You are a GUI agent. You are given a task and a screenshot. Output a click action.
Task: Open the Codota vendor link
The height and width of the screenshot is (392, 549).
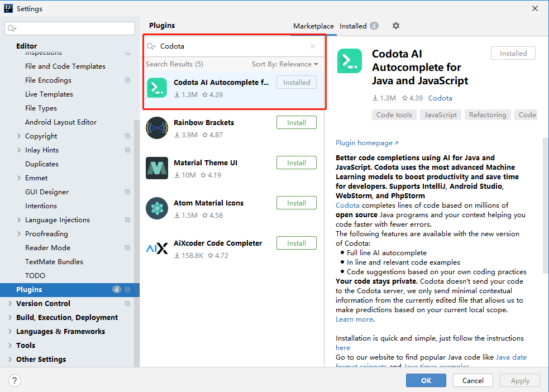440,98
